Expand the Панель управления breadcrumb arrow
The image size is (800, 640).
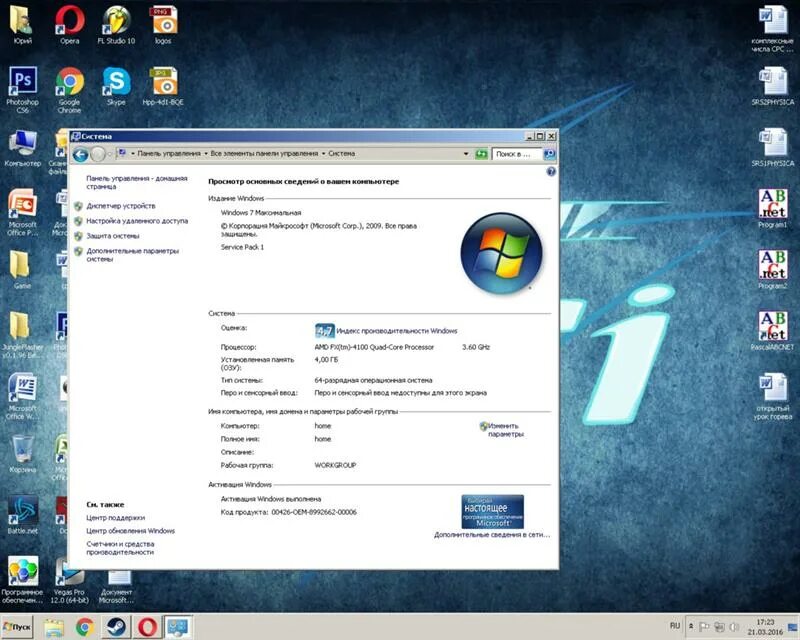pos(133,154)
